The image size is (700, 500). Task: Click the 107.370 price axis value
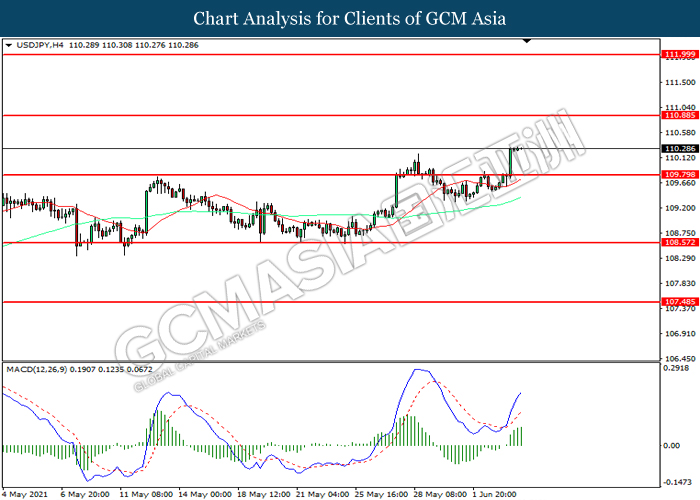coord(680,308)
